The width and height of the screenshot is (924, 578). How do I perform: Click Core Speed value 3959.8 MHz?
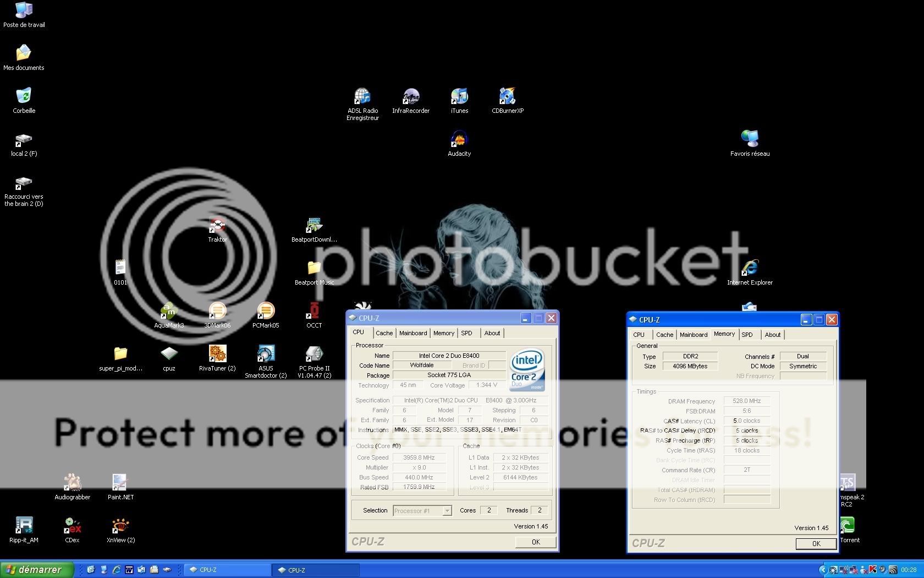[x=419, y=457]
